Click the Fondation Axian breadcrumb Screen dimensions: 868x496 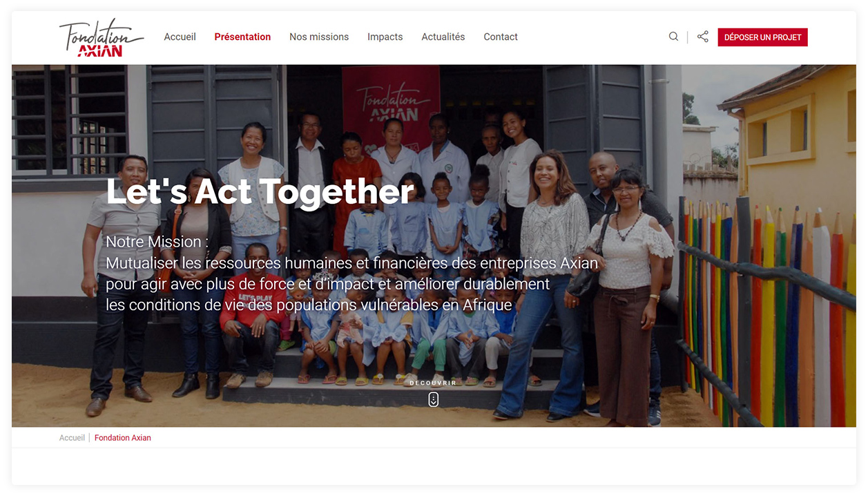click(x=123, y=438)
